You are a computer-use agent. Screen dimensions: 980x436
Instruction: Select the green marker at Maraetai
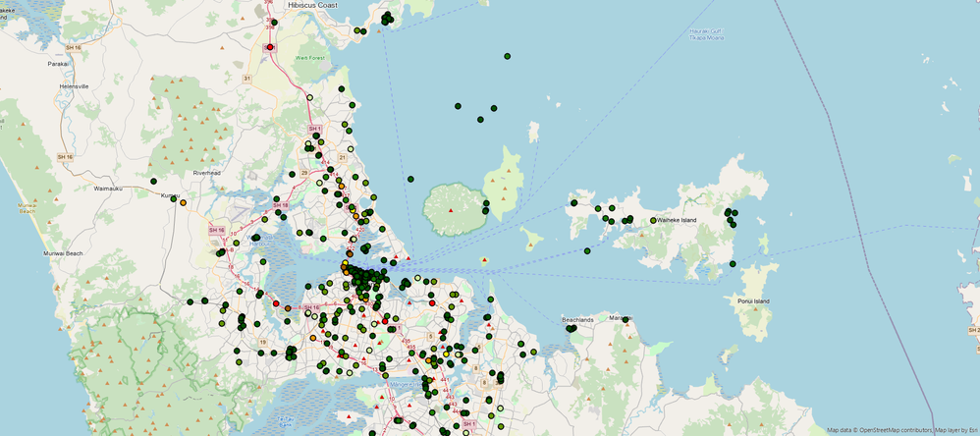point(625,320)
